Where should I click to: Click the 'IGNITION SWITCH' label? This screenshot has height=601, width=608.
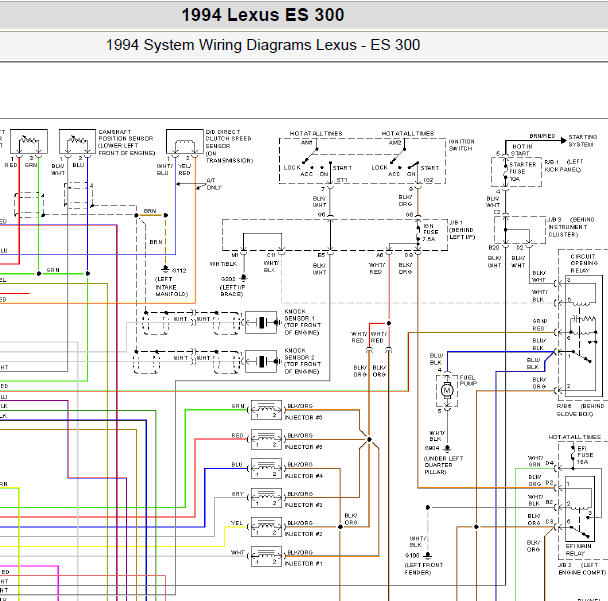461,145
